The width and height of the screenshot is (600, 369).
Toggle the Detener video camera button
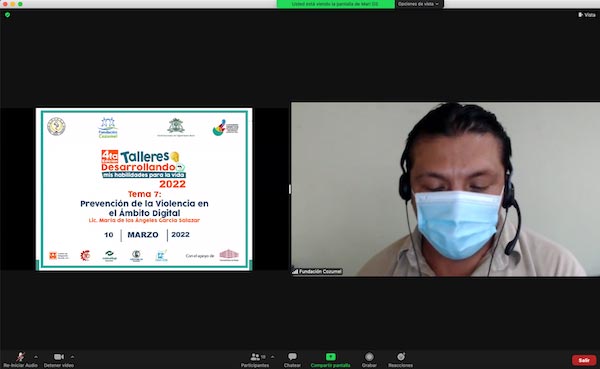tap(59, 357)
